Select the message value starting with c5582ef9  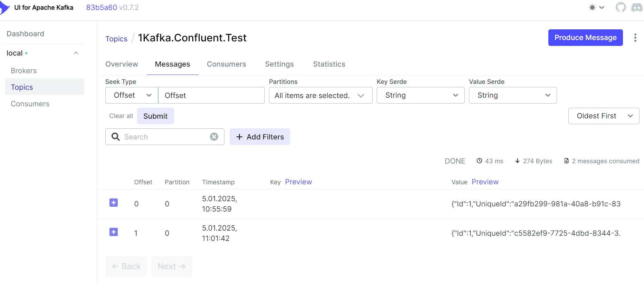536,233
